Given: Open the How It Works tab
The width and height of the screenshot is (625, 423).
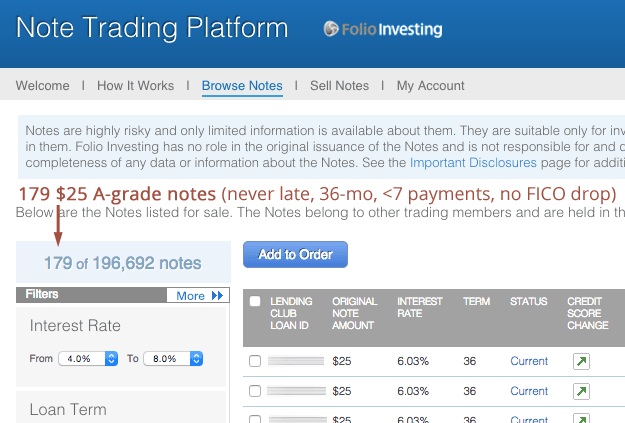Looking at the screenshot, I should pyautogui.click(x=136, y=86).
